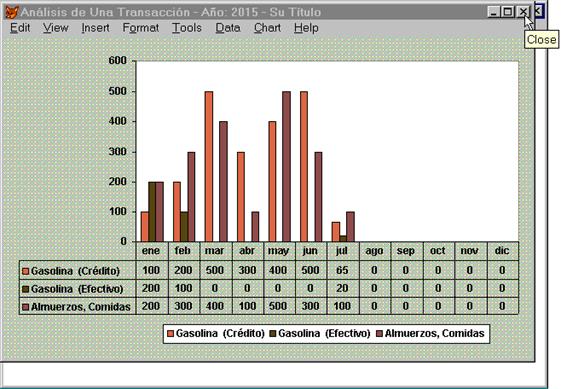
Task: Open the Help menu
Action: point(306,28)
